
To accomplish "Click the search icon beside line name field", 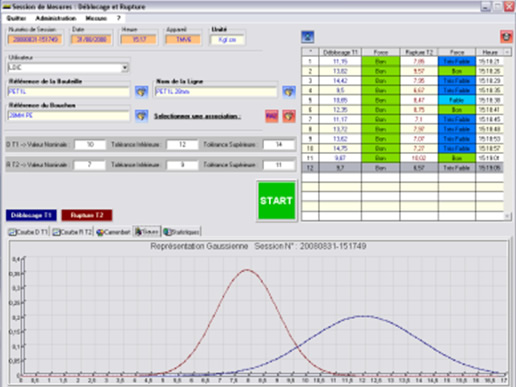I will [x=289, y=91].
